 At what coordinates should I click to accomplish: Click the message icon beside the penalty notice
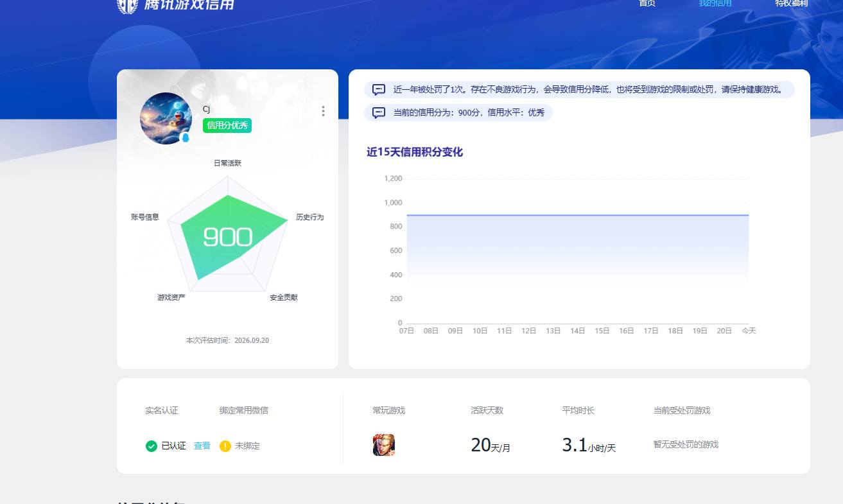click(x=379, y=90)
